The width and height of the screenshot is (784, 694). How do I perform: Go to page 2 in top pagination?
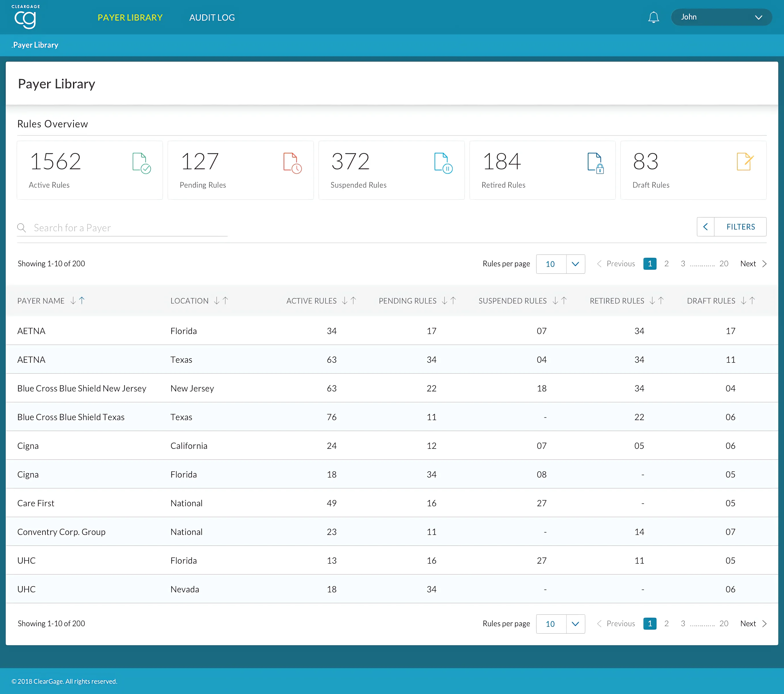tap(666, 263)
